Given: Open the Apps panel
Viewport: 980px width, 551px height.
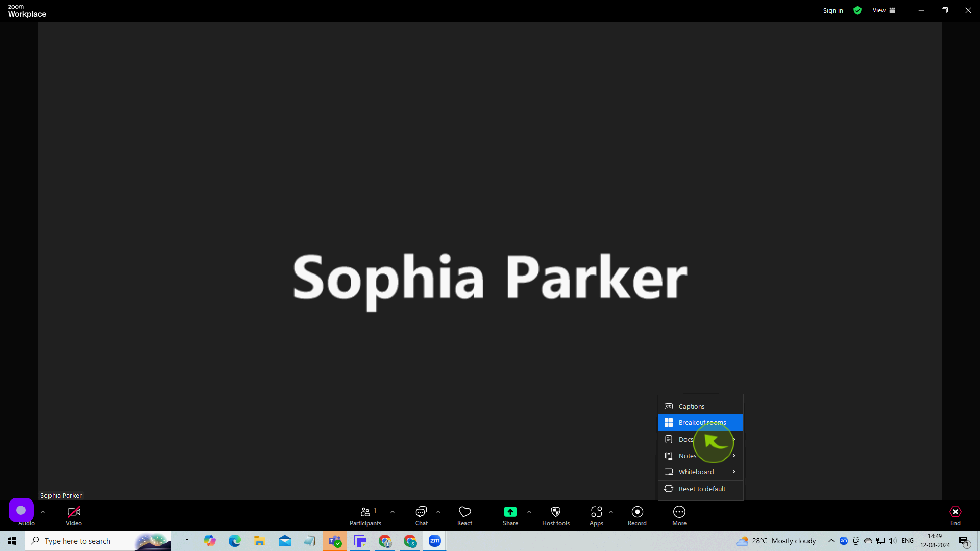Looking at the screenshot, I should click(596, 516).
